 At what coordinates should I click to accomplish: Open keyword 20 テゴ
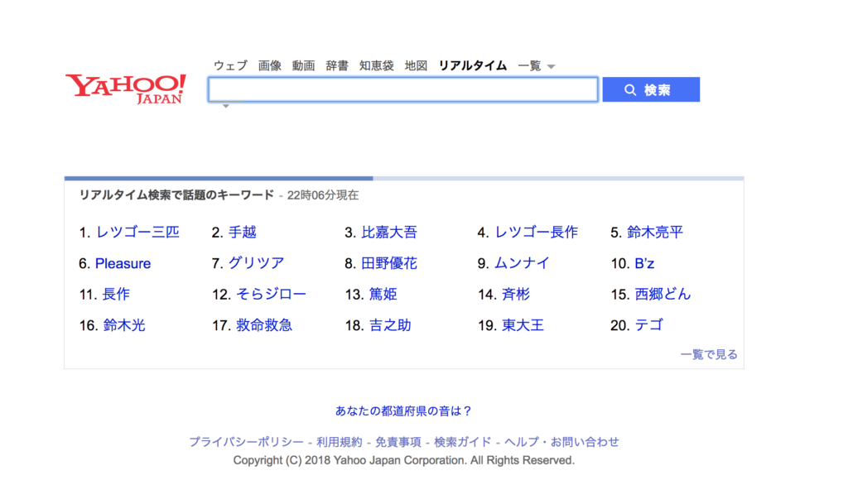[x=649, y=325]
